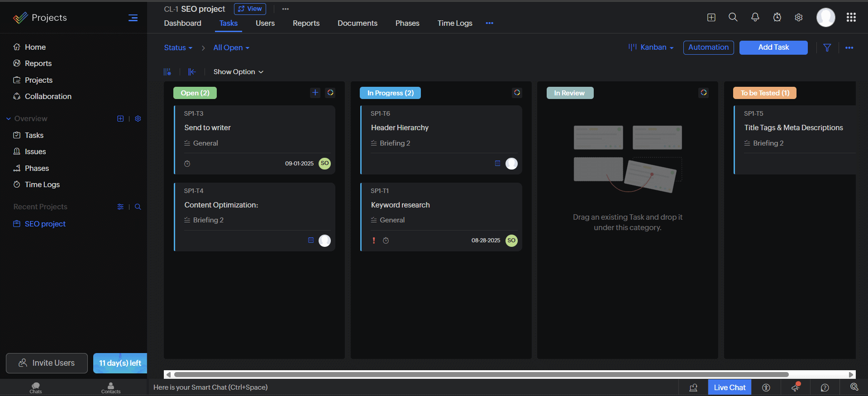Click the setup gear icon in header
The height and width of the screenshot is (396, 868).
click(x=799, y=18)
